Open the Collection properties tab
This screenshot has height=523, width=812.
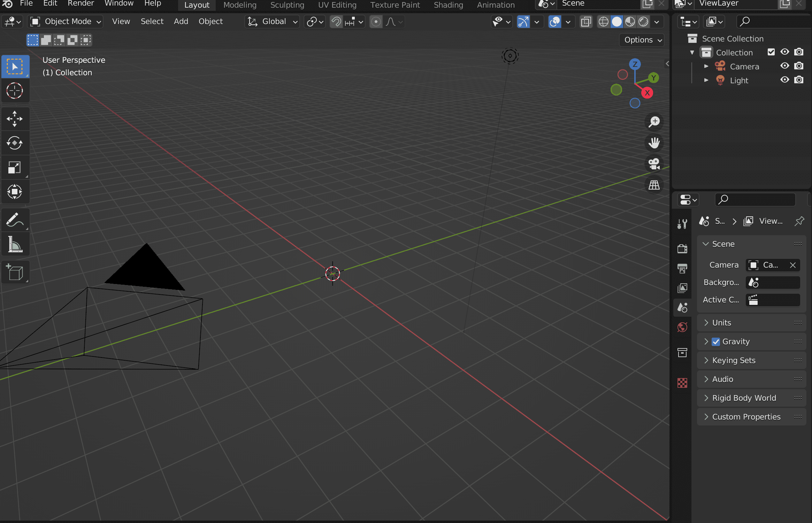tap(682, 353)
